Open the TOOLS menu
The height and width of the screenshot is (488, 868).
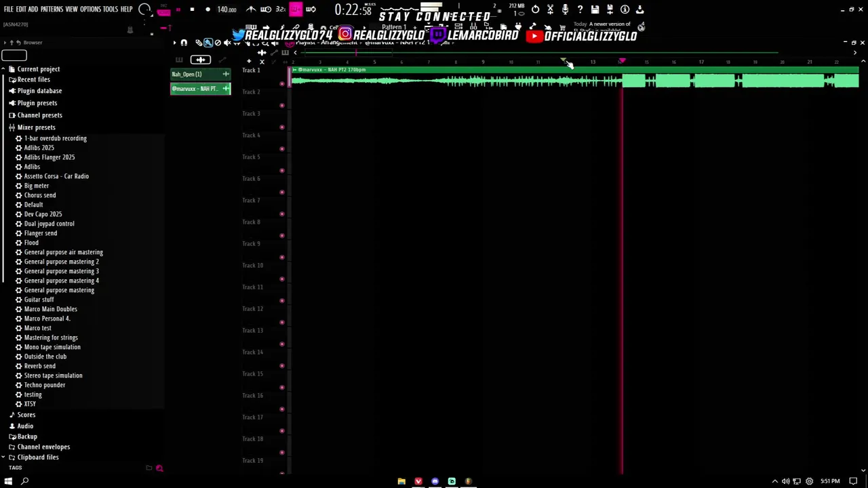pyautogui.click(x=111, y=9)
